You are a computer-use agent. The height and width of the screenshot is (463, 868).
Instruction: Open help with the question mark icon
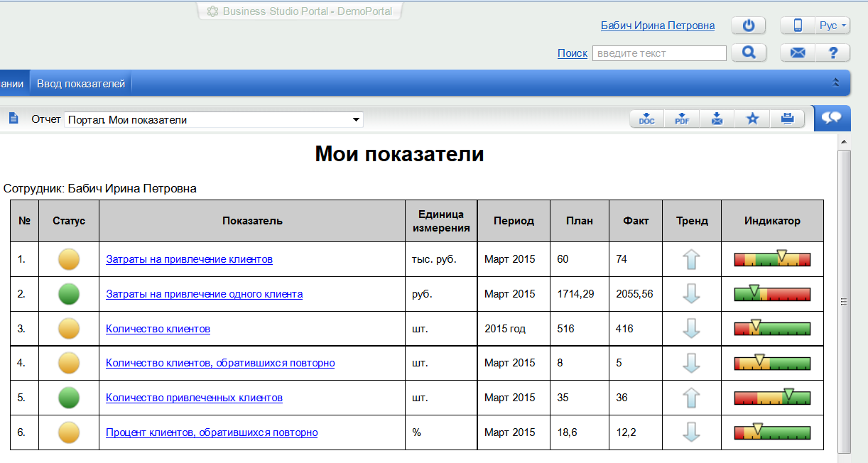(833, 53)
